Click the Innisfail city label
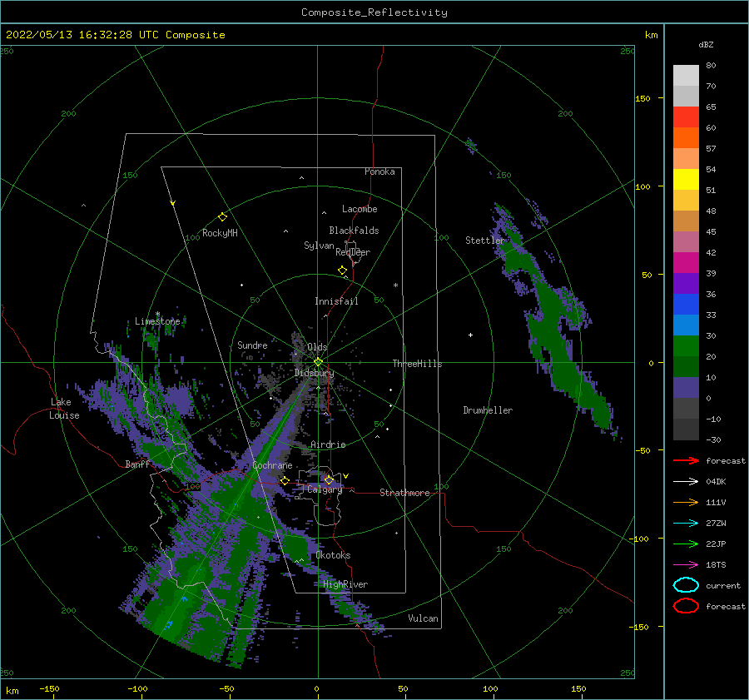Image resolution: width=749 pixels, height=700 pixels. pos(336,301)
